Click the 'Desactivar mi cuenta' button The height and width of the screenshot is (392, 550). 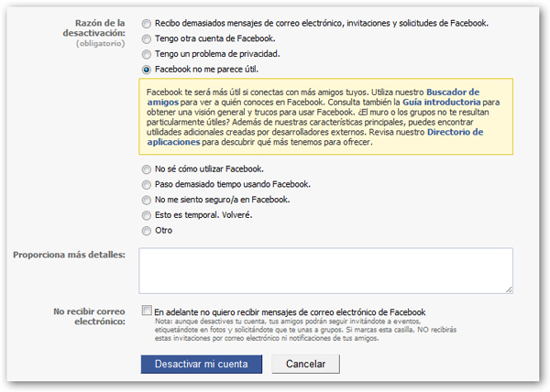click(202, 364)
